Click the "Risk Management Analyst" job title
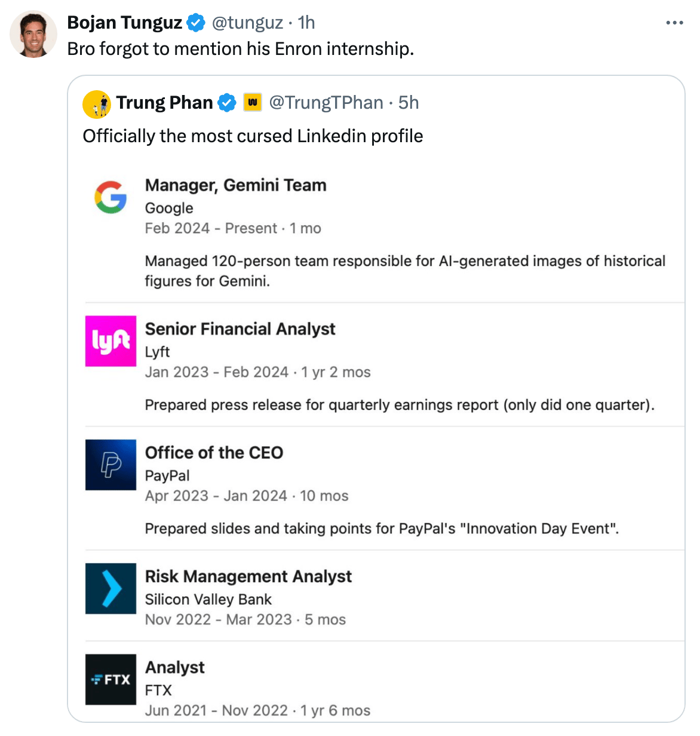The width and height of the screenshot is (700, 736). (248, 576)
